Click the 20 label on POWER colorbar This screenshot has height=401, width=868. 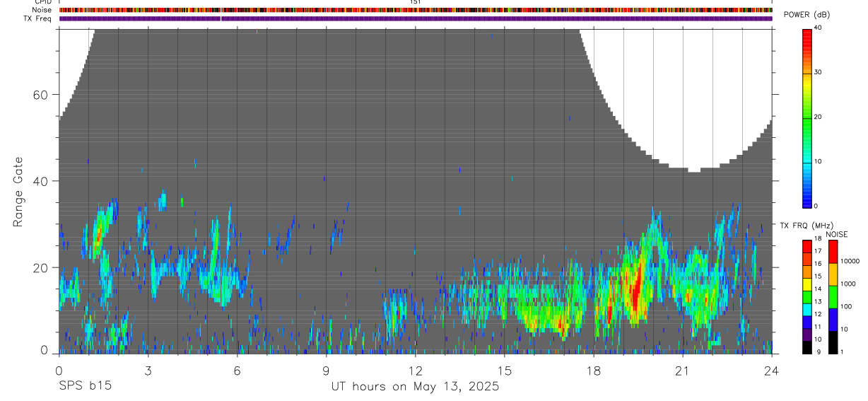click(819, 117)
